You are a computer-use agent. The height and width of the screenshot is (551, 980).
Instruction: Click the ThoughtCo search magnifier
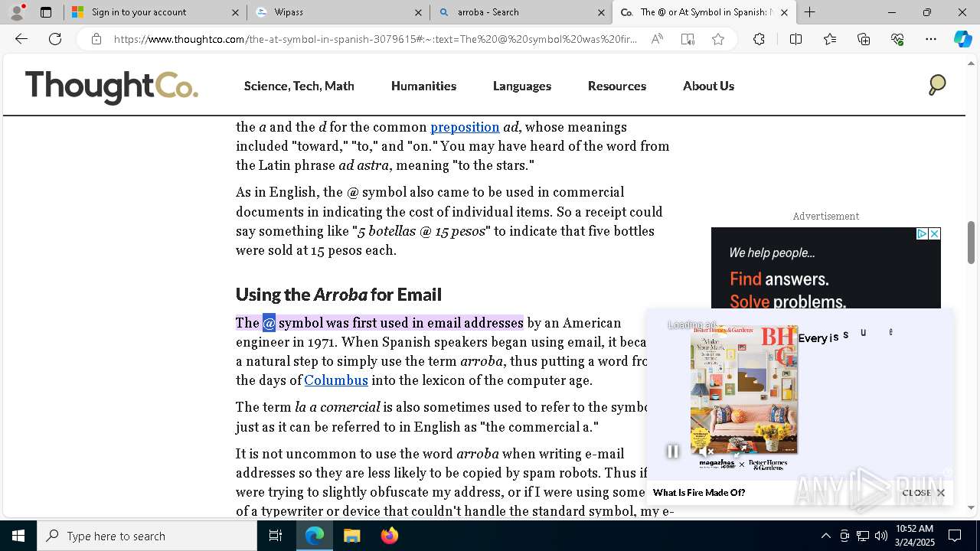[x=936, y=85]
